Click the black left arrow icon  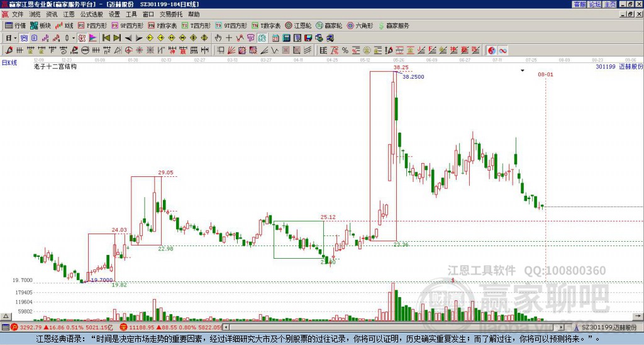[x=128, y=38]
